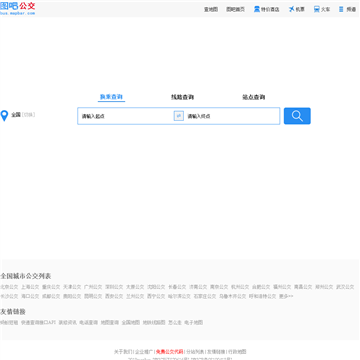Open 电子地图 friend link
Screen dimensions: 360x360
pos(194,322)
